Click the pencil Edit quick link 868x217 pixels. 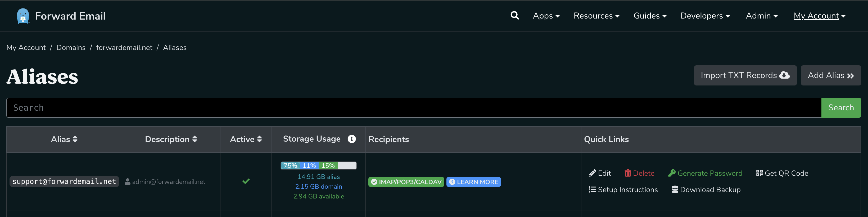(x=599, y=173)
